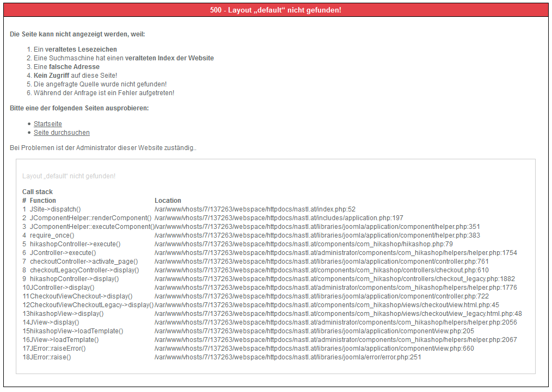
Task: Select checkoutController->activate_page() function row
Action: click(84, 262)
